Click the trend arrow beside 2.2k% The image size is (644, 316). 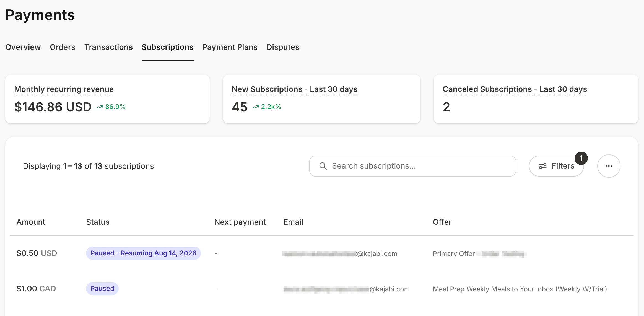pyautogui.click(x=256, y=107)
